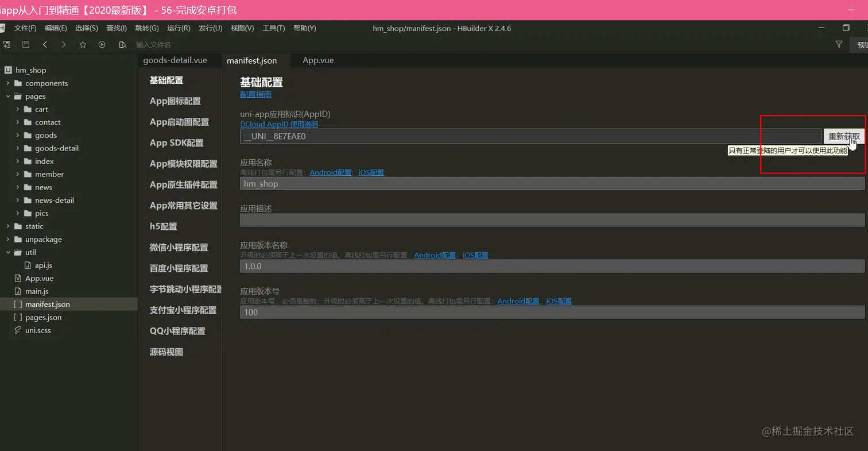Open the 文件(F) menu
The image size is (868, 451).
pyautogui.click(x=25, y=28)
